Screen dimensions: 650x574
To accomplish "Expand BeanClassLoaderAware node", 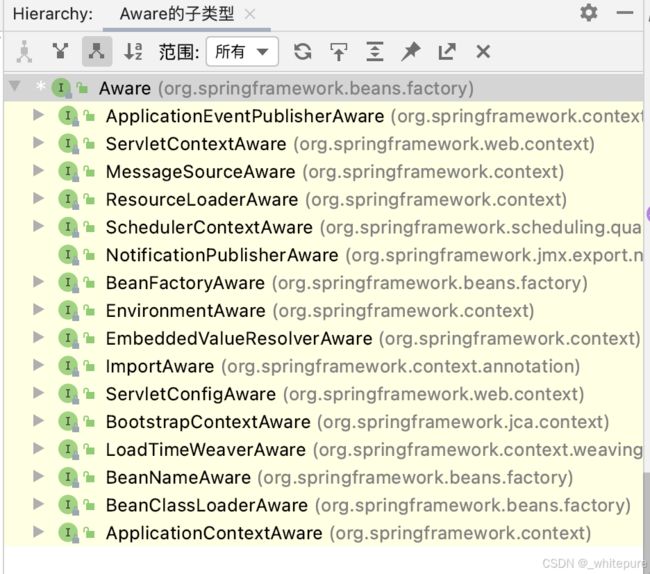I will [x=39, y=504].
